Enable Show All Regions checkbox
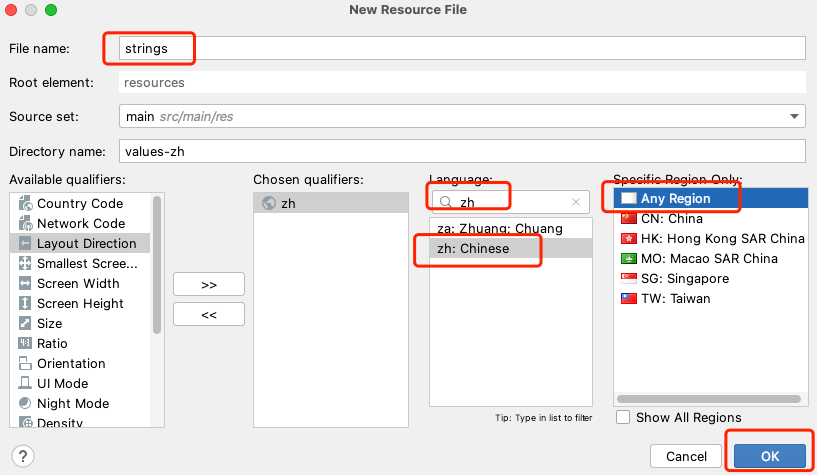The image size is (817, 475). pos(624,417)
